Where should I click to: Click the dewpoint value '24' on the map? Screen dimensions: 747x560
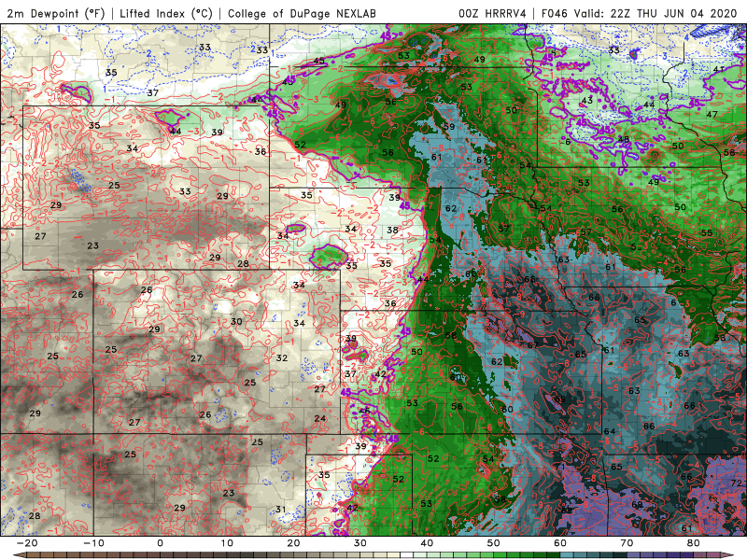click(320, 418)
